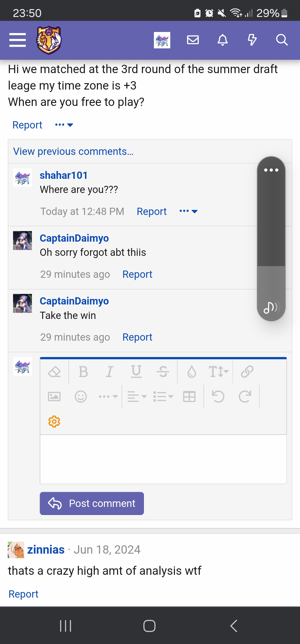Insert an image with the picture icon
Screen dimensions: 300x644
(x=54, y=397)
